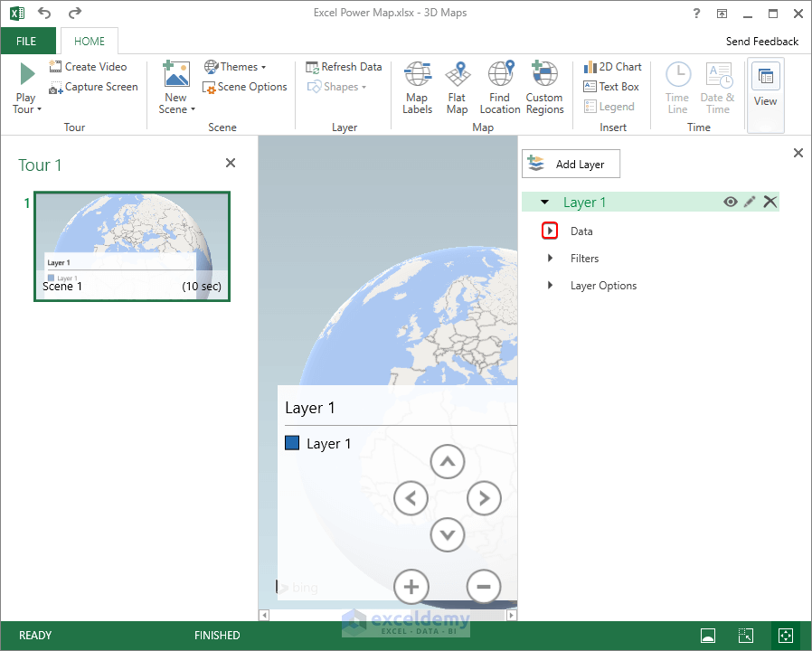The height and width of the screenshot is (651, 812).
Task: Toggle navigation controls status bar icon
Action: click(786, 636)
